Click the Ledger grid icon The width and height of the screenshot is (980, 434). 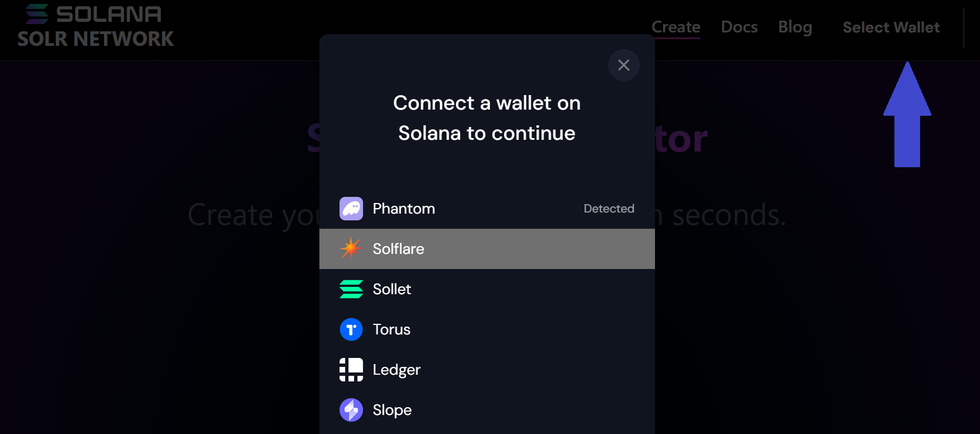tap(351, 370)
